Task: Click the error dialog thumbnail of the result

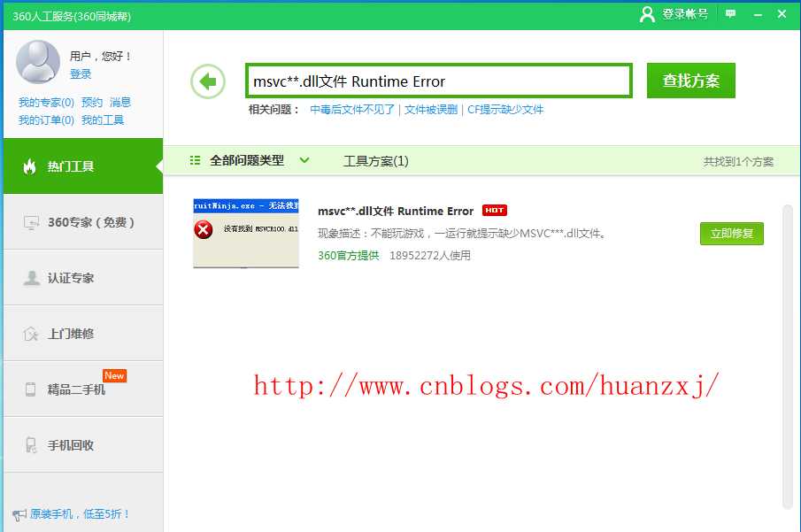Action: click(246, 233)
